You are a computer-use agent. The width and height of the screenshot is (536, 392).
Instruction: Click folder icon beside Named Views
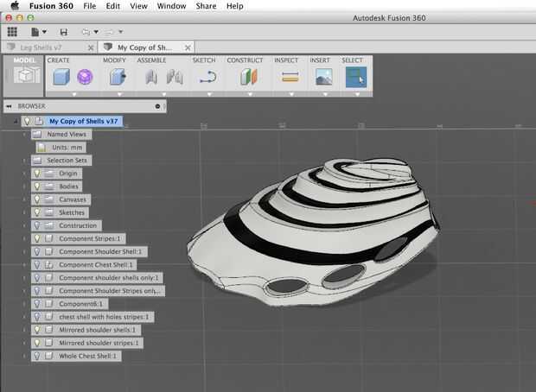37,134
